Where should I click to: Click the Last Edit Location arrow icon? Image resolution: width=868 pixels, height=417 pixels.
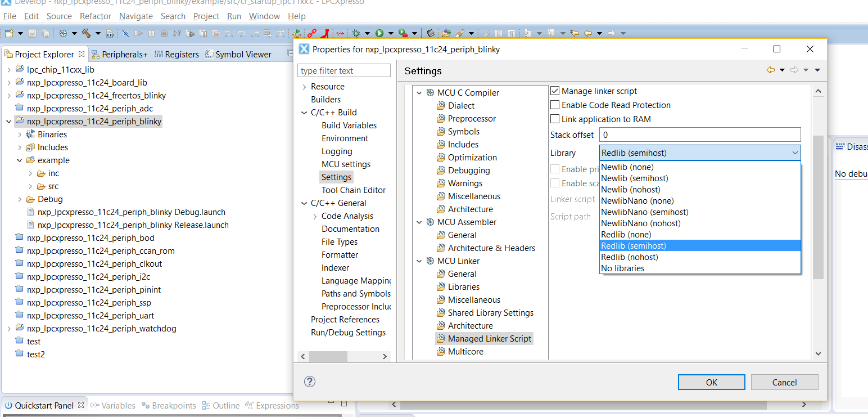[x=574, y=33]
